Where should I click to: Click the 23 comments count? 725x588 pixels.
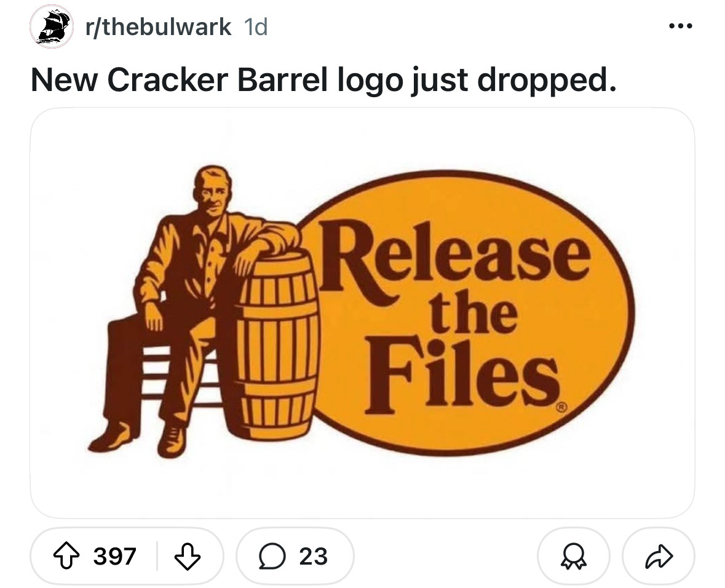pyautogui.click(x=313, y=555)
